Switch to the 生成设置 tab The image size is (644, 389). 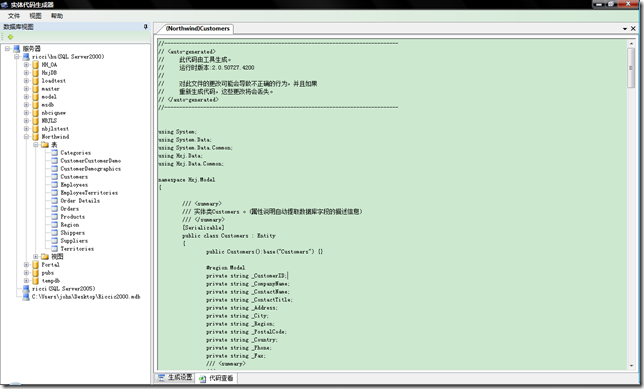[175, 377]
